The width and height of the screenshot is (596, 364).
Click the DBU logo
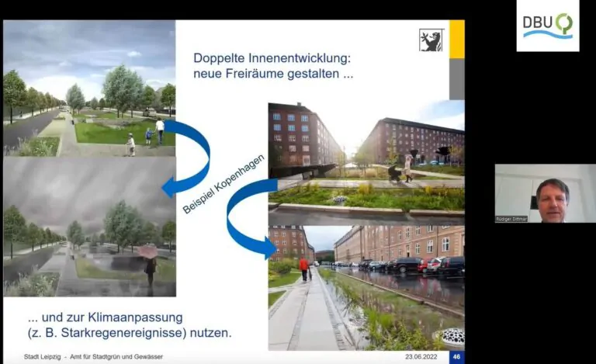coord(548,26)
